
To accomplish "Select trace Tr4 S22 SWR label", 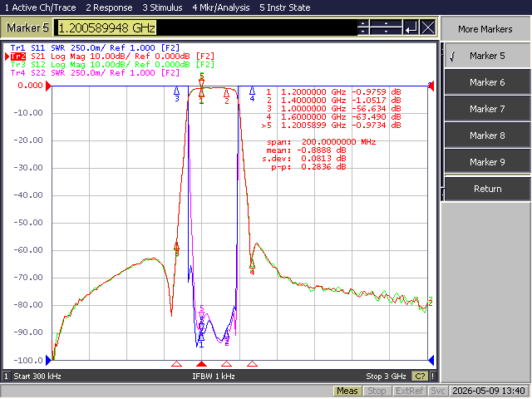I will coord(95,72).
